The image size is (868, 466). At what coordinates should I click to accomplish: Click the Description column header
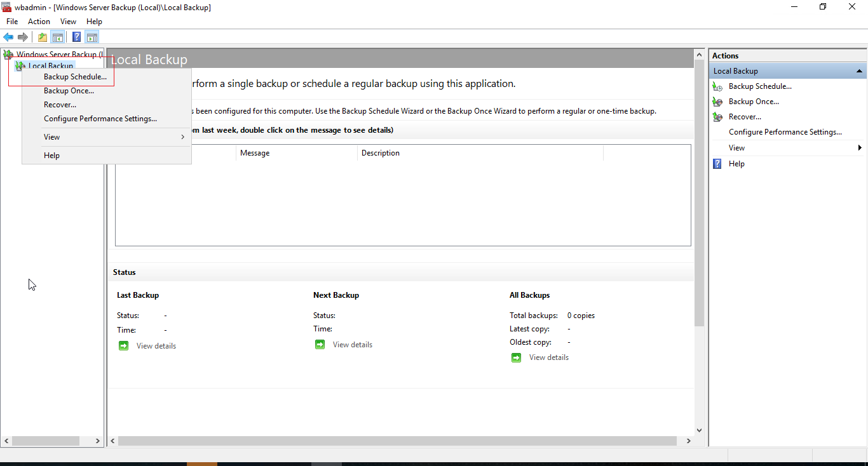coord(480,153)
